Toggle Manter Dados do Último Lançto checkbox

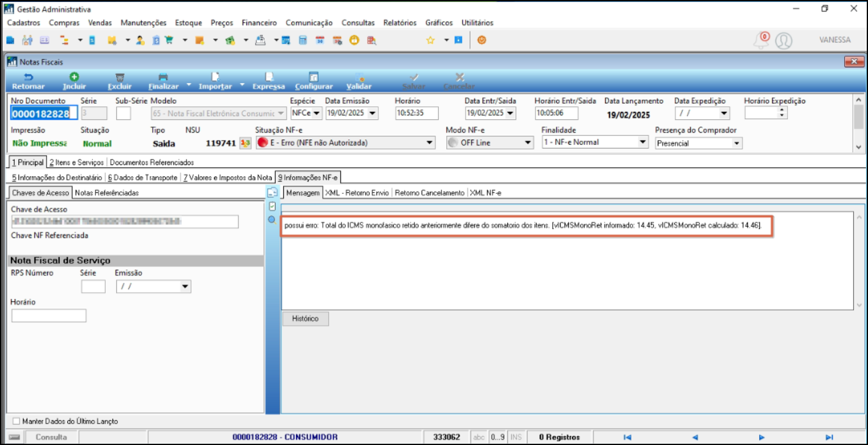[x=17, y=421]
